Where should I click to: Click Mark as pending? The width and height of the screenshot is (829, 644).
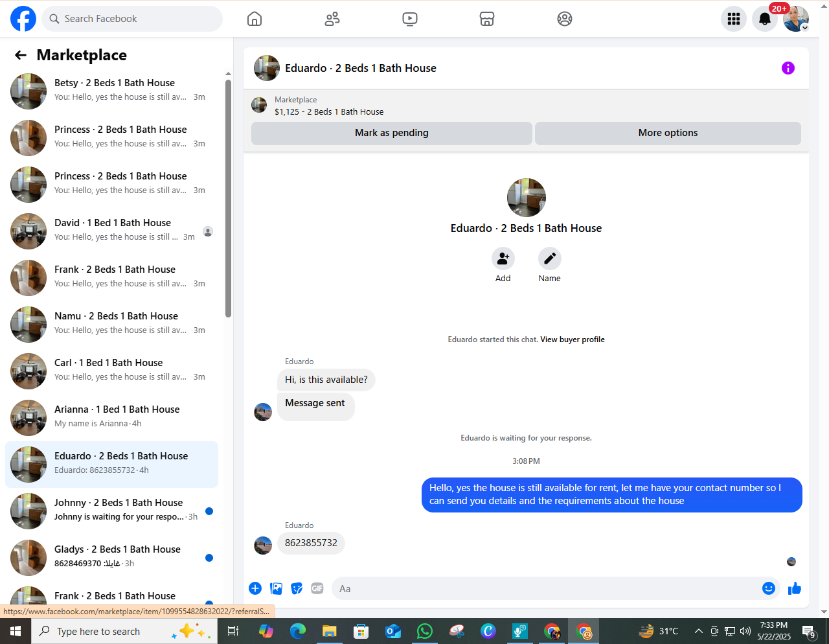point(392,133)
